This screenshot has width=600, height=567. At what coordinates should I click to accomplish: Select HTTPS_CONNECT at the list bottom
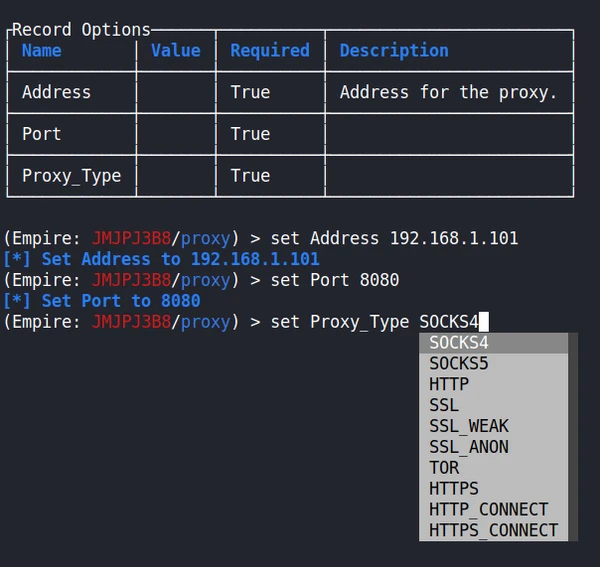coord(493,530)
